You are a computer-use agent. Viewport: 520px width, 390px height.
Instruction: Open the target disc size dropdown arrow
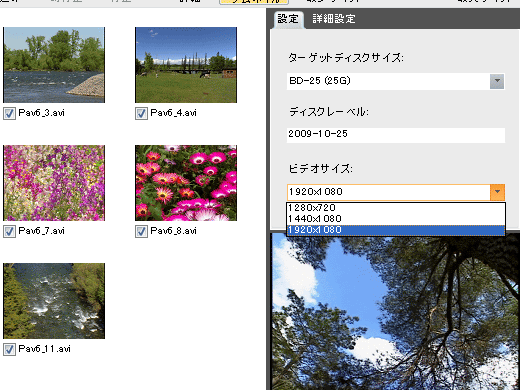497,81
